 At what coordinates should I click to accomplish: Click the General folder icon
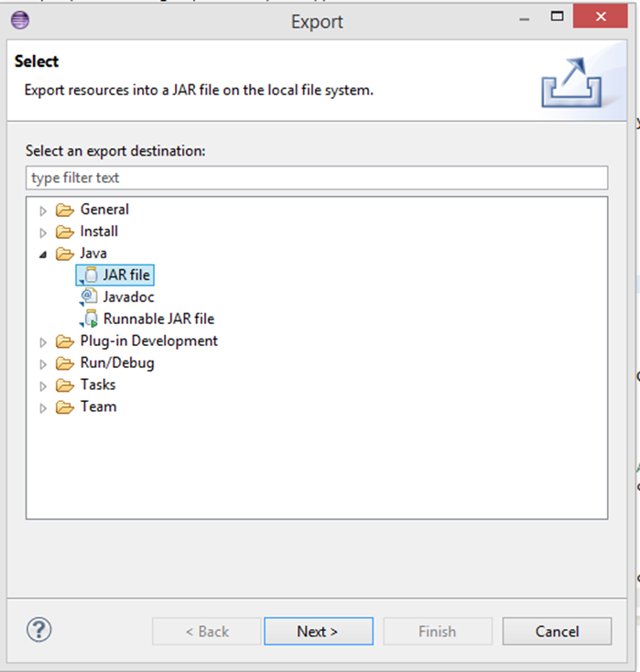[x=64, y=210]
